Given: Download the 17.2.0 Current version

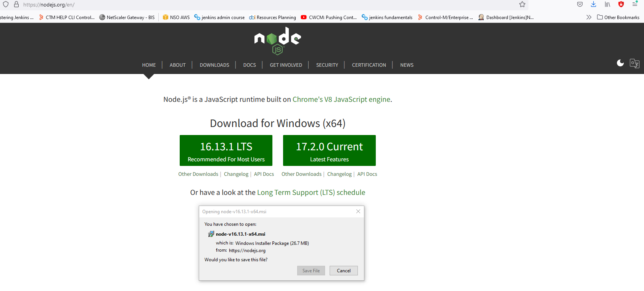Looking at the screenshot, I should coord(329,150).
